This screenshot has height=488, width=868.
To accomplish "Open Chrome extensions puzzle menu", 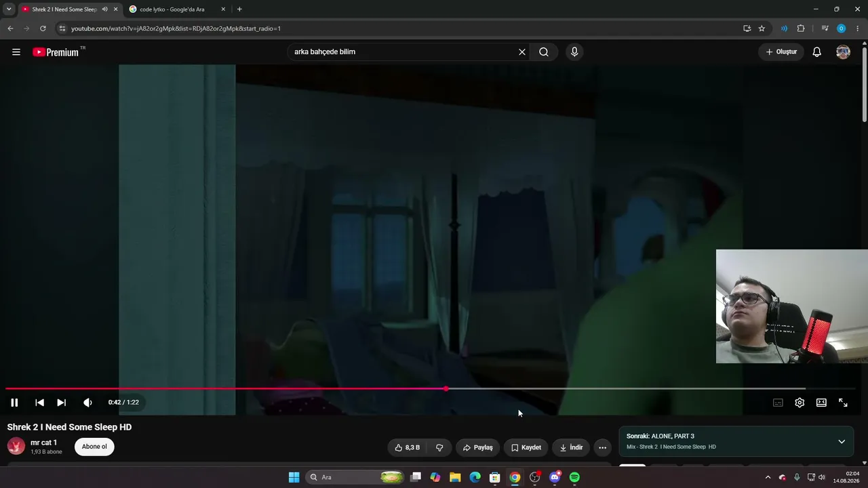I will click(x=801, y=28).
